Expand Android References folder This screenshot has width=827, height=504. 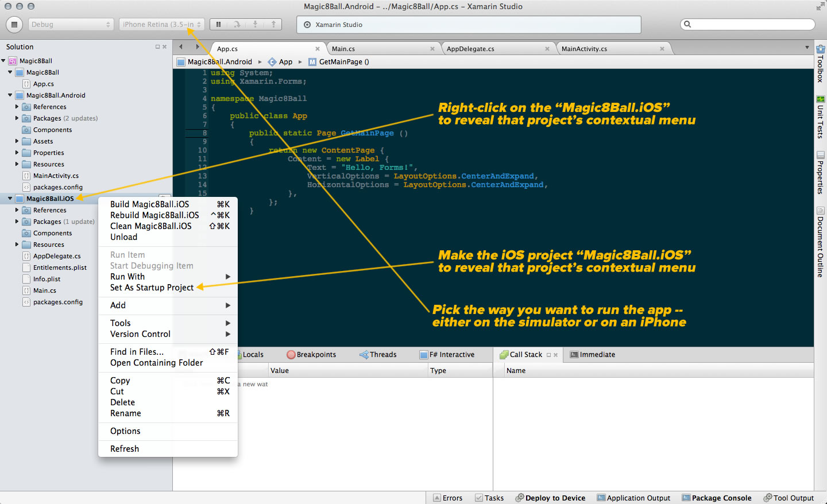[17, 107]
